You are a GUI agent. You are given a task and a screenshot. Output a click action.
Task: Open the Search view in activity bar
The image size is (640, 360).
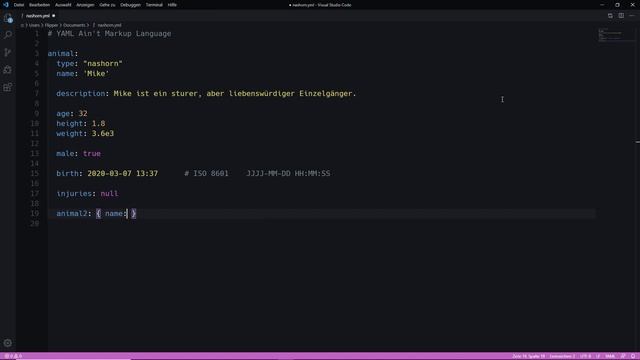click(x=8, y=35)
